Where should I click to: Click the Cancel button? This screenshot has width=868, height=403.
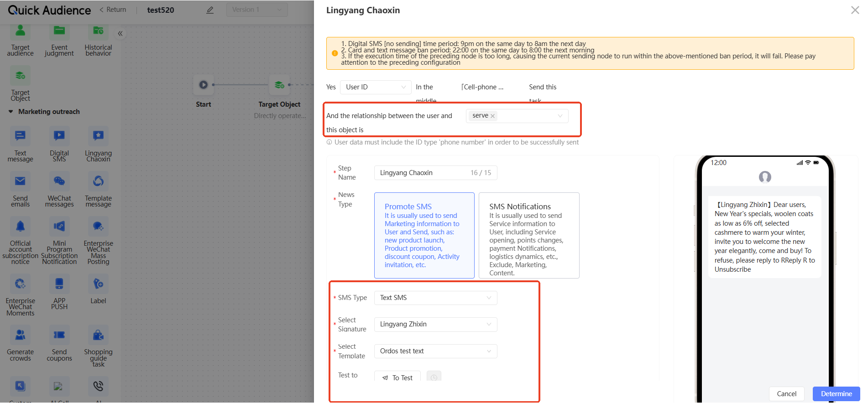pos(787,394)
